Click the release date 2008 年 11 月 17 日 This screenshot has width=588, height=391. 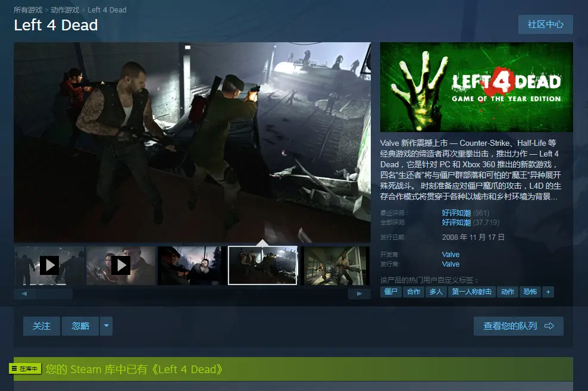(473, 237)
